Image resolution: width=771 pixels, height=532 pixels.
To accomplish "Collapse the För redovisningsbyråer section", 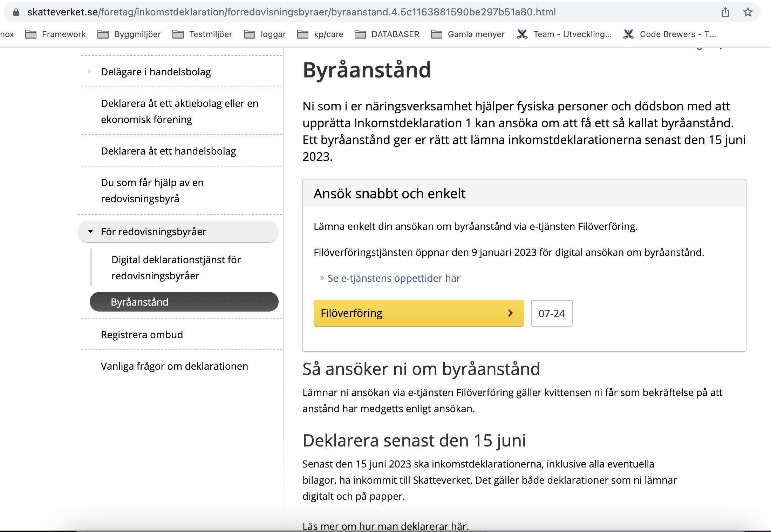I will pyautogui.click(x=90, y=232).
